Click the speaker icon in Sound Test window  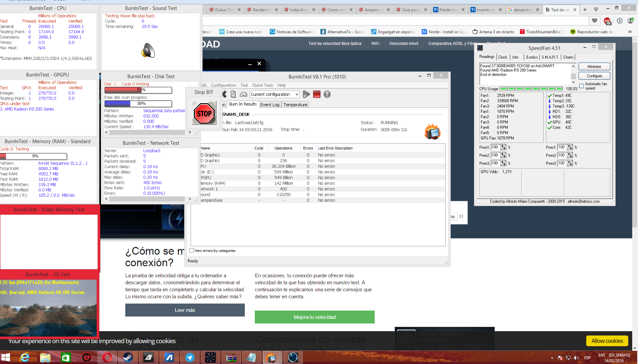pos(148,50)
